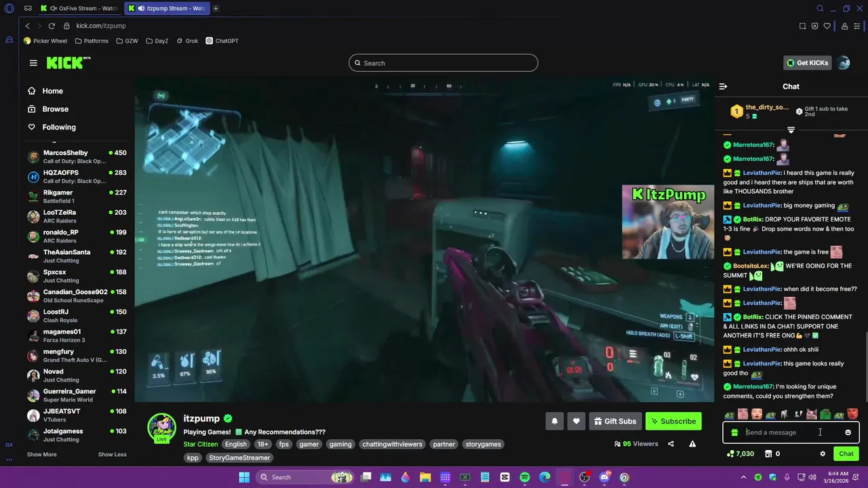The height and width of the screenshot is (488, 868).
Task: Click the notification bell icon under the stream
Action: 554,421
